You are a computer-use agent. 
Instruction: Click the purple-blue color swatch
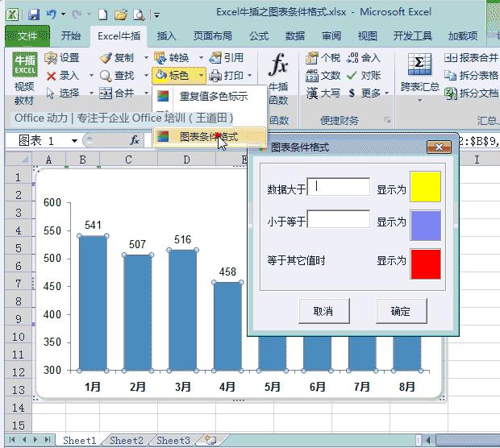[x=425, y=226]
